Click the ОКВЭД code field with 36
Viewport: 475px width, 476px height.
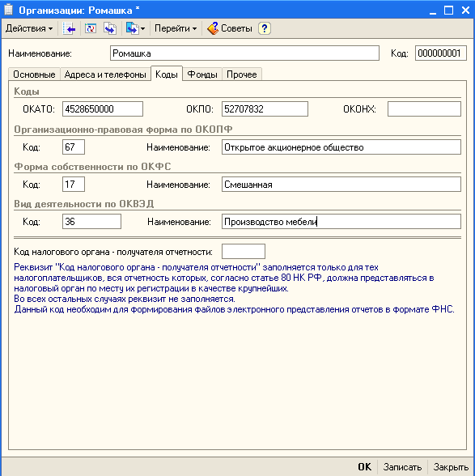pyautogui.click(x=91, y=222)
